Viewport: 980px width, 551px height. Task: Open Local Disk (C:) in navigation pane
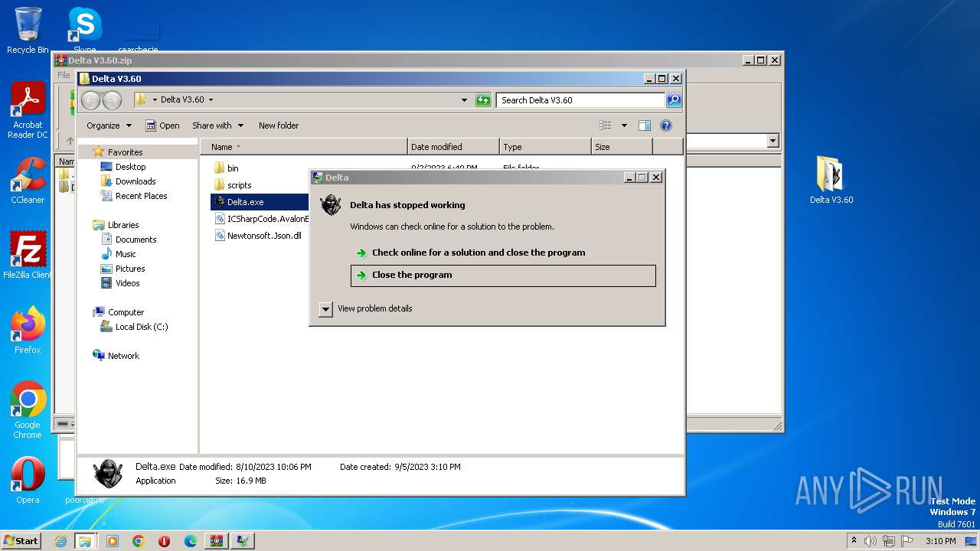pyautogui.click(x=135, y=327)
